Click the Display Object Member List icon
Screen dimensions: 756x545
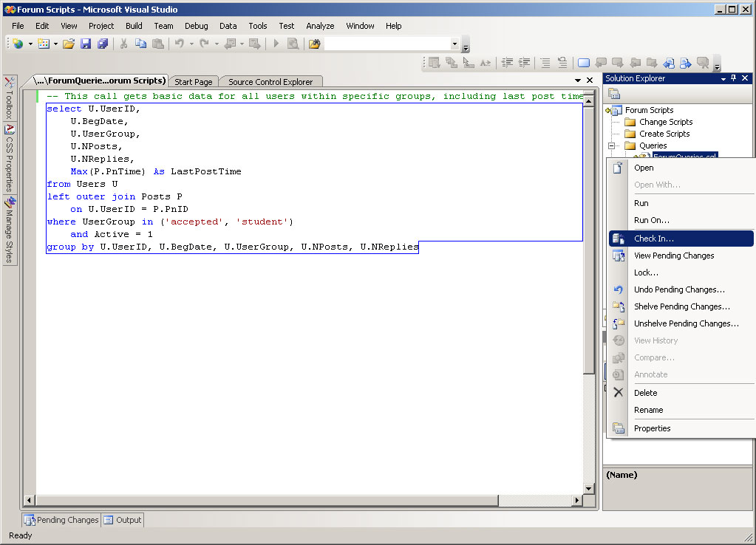[x=435, y=63]
